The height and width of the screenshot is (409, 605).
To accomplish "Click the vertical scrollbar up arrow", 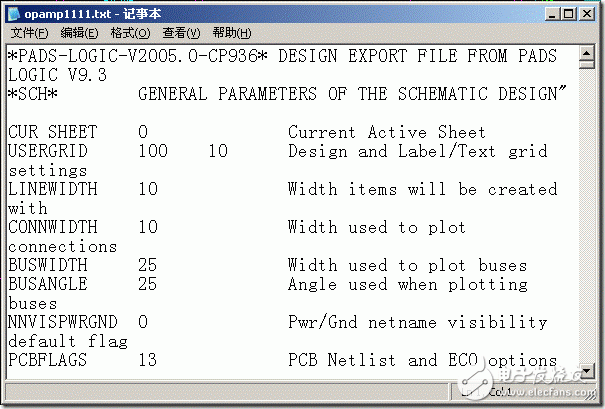I will click(x=588, y=52).
